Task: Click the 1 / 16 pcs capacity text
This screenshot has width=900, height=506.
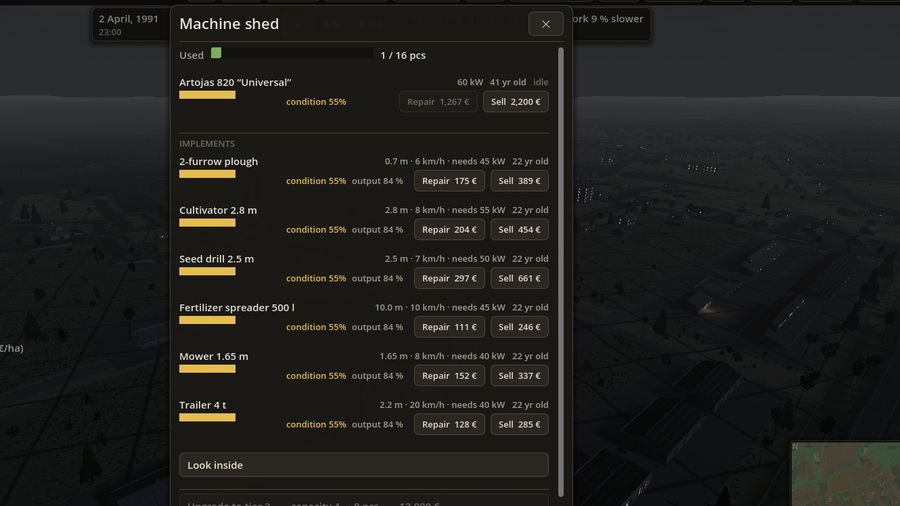Action: [x=403, y=55]
